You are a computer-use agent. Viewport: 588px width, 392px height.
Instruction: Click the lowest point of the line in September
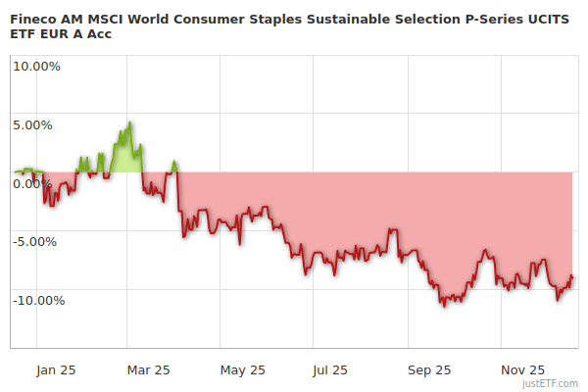pyautogui.click(x=444, y=306)
